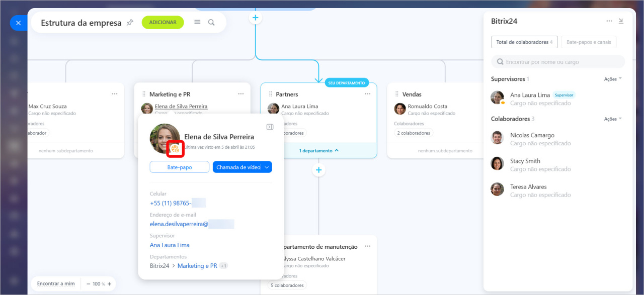Image resolution: width=644 pixels, height=295 pixels.
Task: Click the Encontrar por nome ou cargo field
Action: pos(558,62)
